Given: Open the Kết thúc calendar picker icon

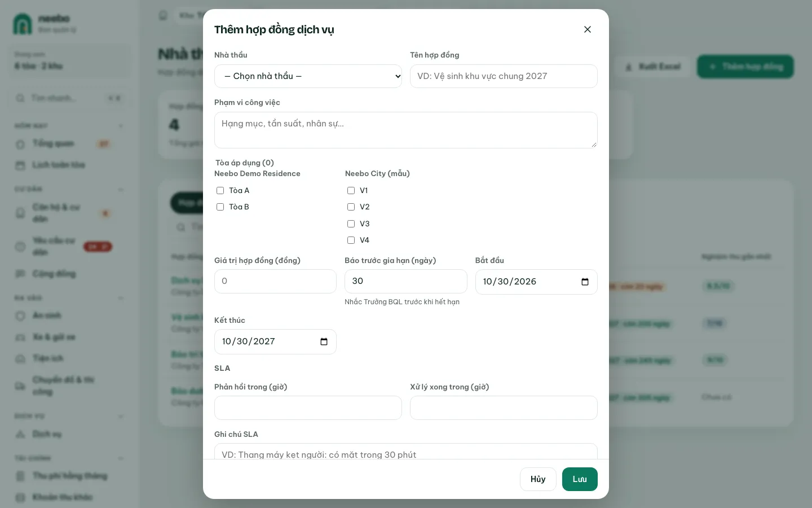Looking at the screenshot, I should (324, 341).
